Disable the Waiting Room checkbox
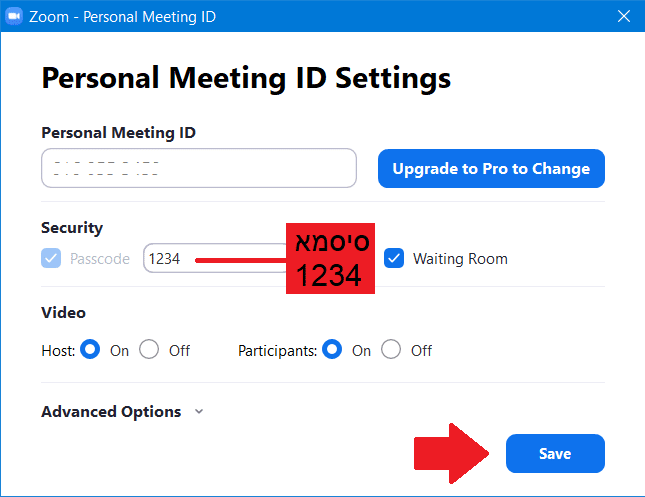This screenshot has width=645, height=497. click(x=394, y=258)
